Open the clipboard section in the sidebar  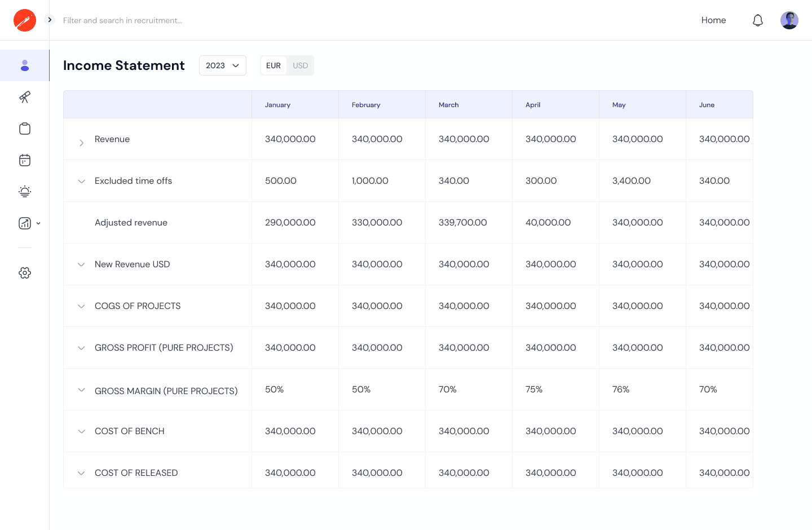(25, 129)
